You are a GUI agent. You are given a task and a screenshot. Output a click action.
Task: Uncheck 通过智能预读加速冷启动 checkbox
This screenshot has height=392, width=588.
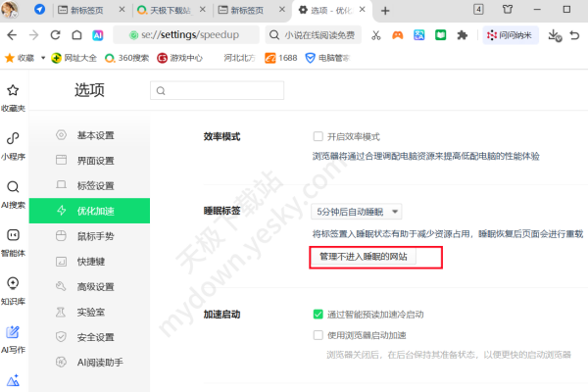coord(318,315)
